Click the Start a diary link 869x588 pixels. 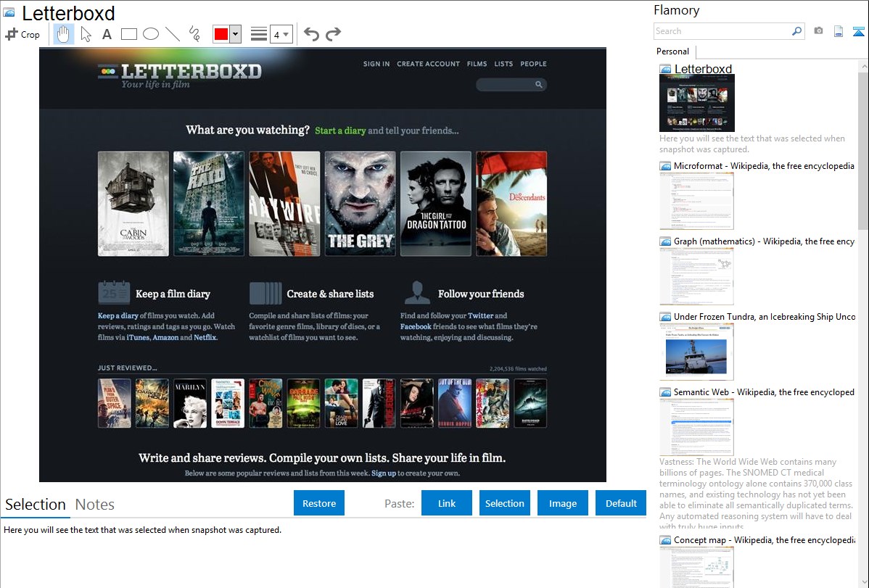click(x=340, y=131)
